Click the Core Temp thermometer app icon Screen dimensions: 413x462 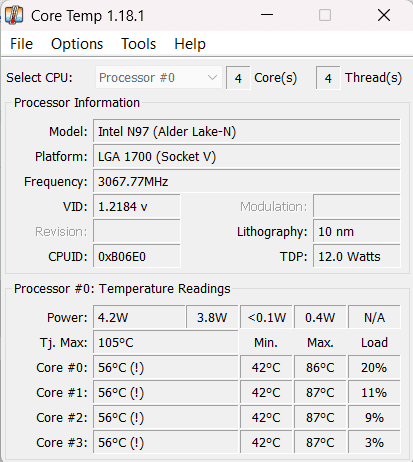13,15
